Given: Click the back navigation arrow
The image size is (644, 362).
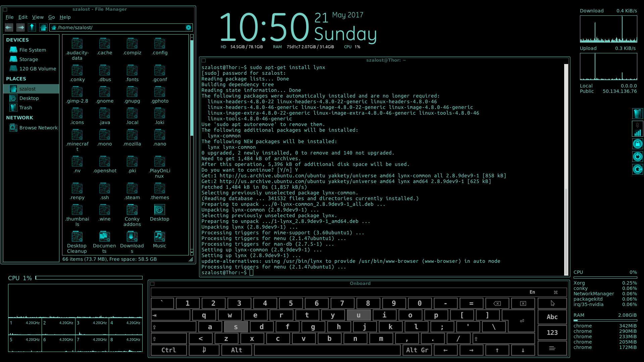Looking at the screenshot, I should 9,27.
